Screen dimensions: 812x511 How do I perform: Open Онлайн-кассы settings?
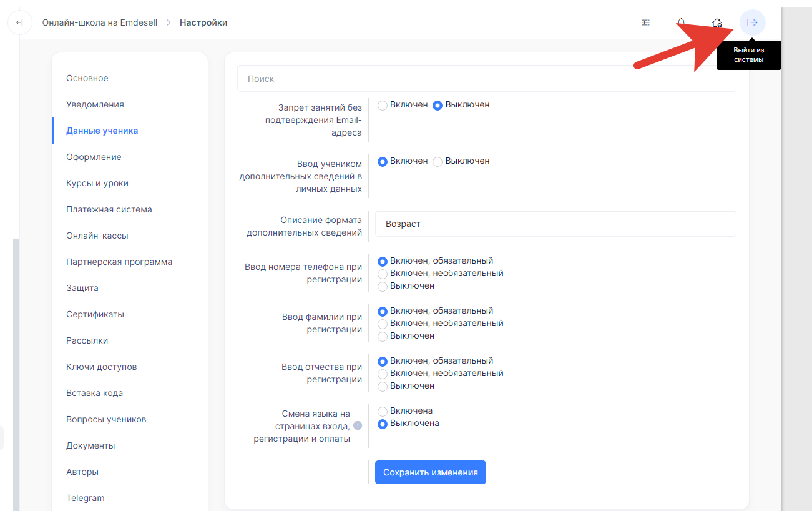pos(97,236)
